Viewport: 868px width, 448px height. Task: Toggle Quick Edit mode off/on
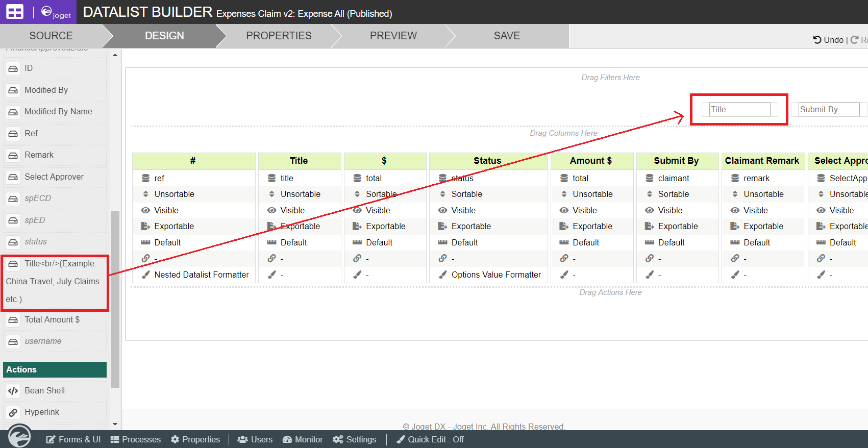click(x=430, y=439)
